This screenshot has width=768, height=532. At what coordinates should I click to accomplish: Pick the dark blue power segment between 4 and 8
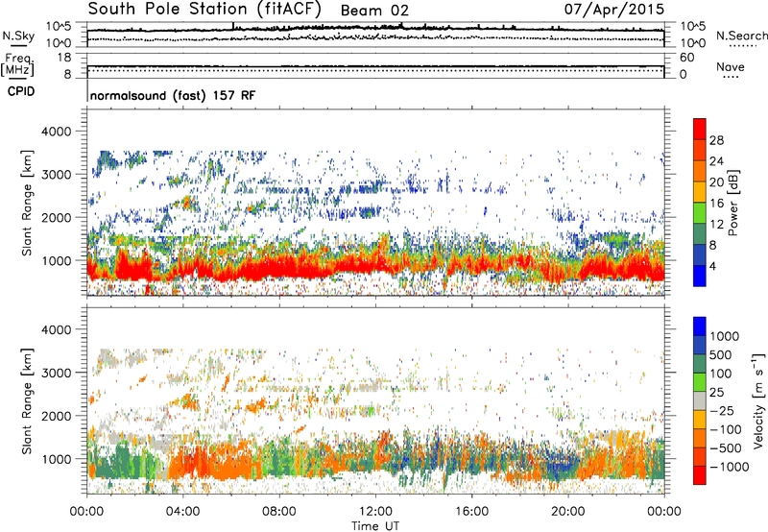[x=700, y=255]
